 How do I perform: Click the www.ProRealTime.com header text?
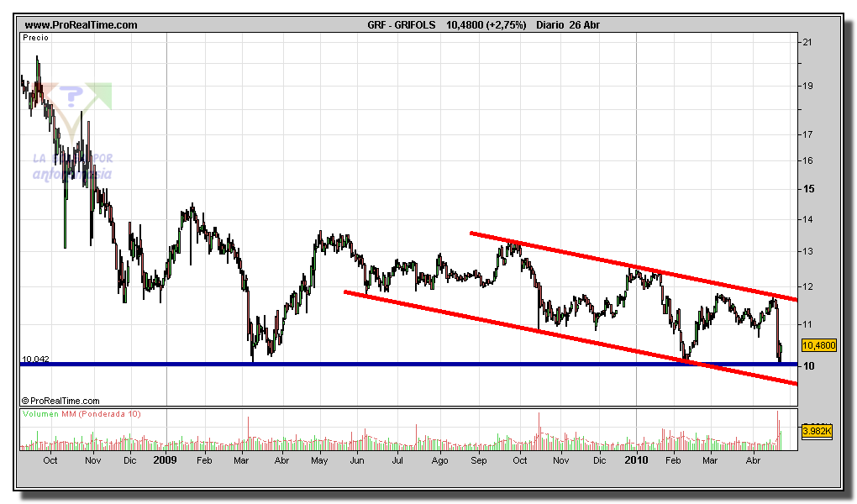[x=81, y=25]
